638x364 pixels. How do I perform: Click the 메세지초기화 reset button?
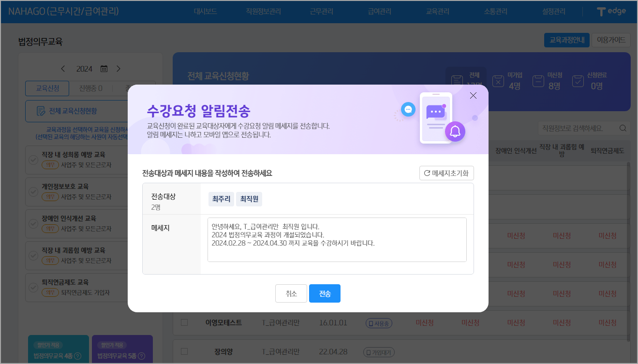tap(446, 173)
